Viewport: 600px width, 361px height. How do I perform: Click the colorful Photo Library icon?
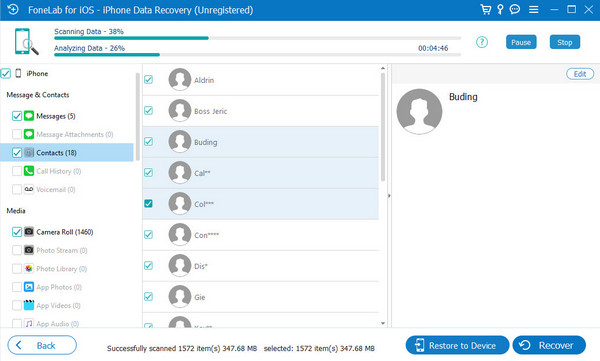point(29,268)
